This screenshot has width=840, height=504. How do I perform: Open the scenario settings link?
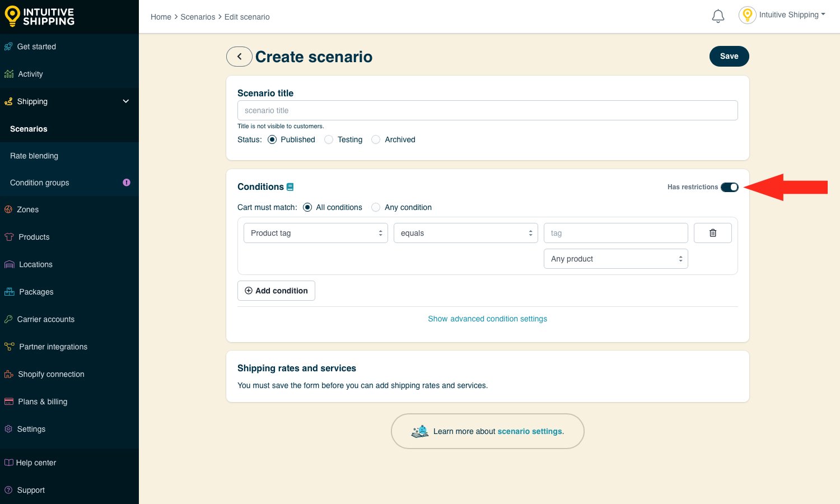(530, 431)
